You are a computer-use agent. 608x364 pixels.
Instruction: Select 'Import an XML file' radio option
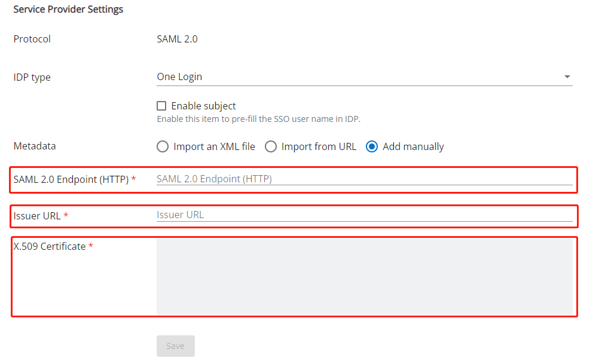pyautogui.click(x=163, y=146)
